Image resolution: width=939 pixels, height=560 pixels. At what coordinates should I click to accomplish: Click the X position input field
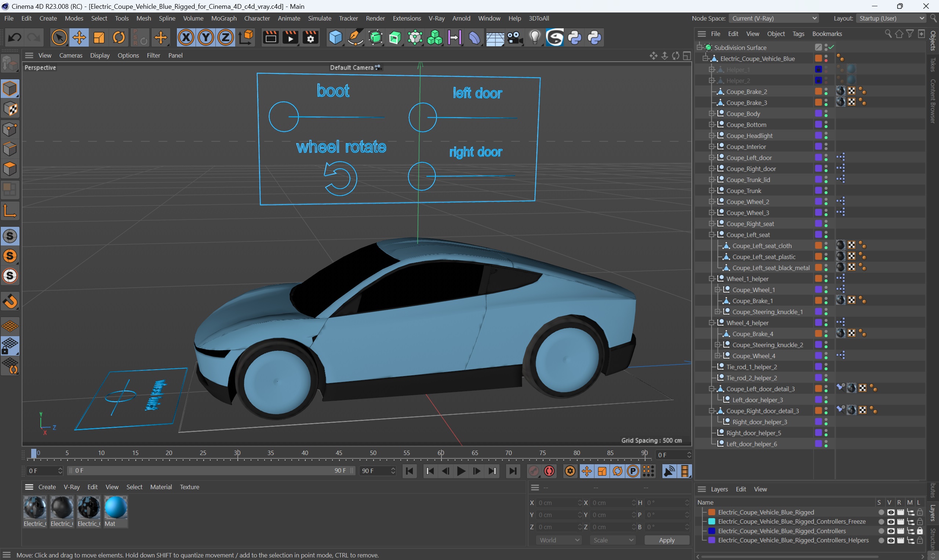point(560,503)
